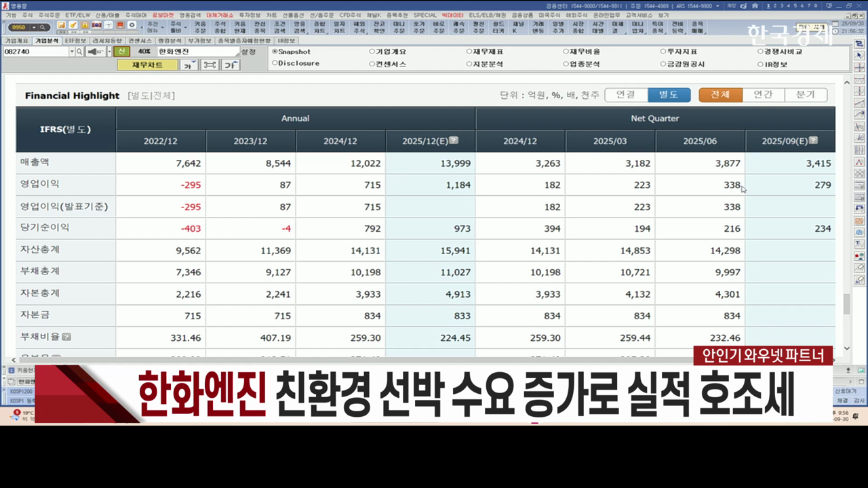Open the stock code dropdown arrow
The height and width of the screenshot is (488, 868).
71,52
